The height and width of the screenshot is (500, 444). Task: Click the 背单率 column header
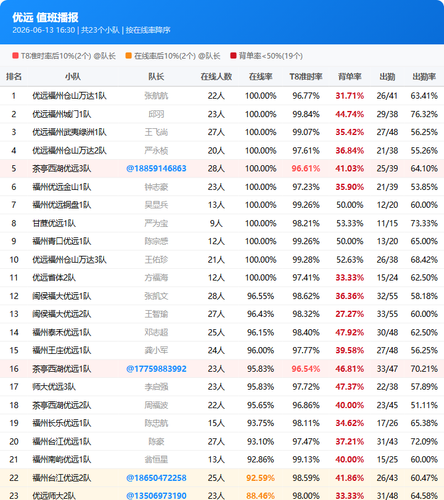tap(350, 77)
